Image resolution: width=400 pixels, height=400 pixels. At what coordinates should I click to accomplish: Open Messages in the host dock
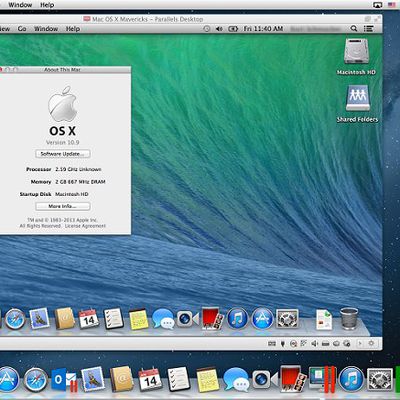(236, 379)
